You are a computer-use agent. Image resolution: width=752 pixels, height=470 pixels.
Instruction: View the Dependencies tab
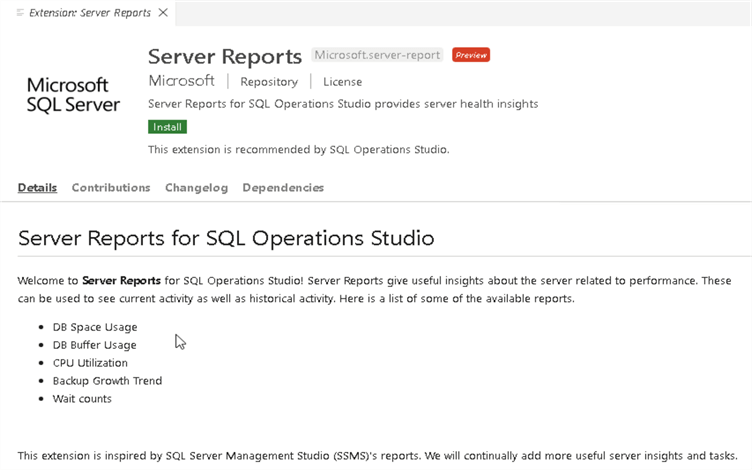click(x=283, y=188)
